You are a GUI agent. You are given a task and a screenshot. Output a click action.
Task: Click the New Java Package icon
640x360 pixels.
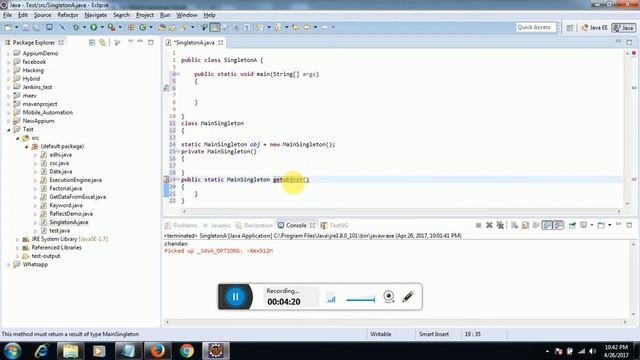click(x=130, y=27)
